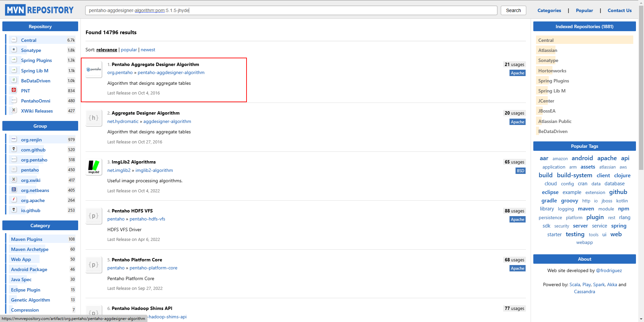Click the Search button
Image resolution: width=644 pixels, height=322 pixels.
coord(514,10)
